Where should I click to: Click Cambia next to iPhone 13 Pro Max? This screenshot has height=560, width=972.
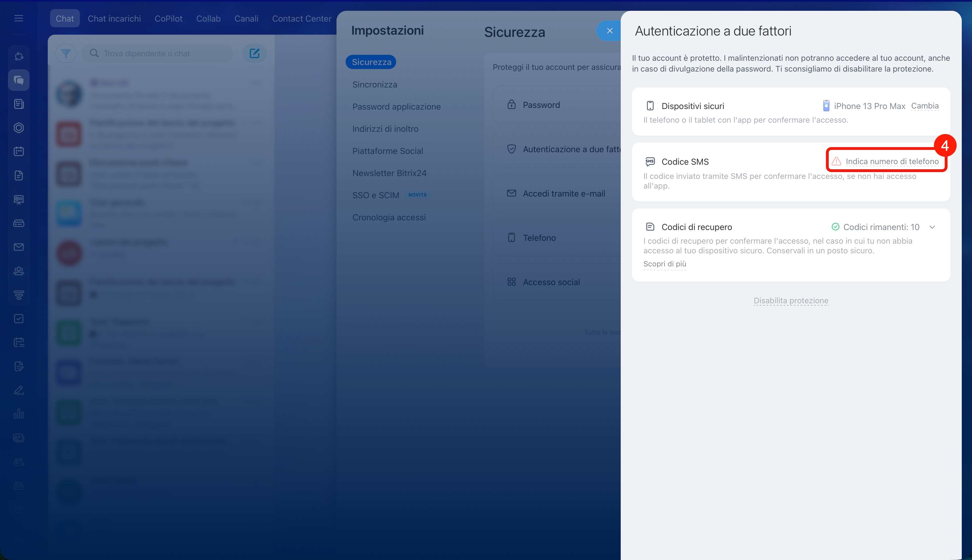[925, 106]
